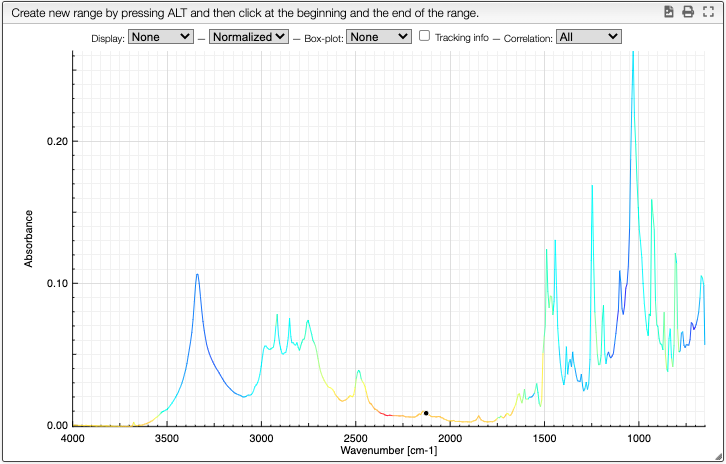Click the Absorbance axis title

[x=29, y=238]
